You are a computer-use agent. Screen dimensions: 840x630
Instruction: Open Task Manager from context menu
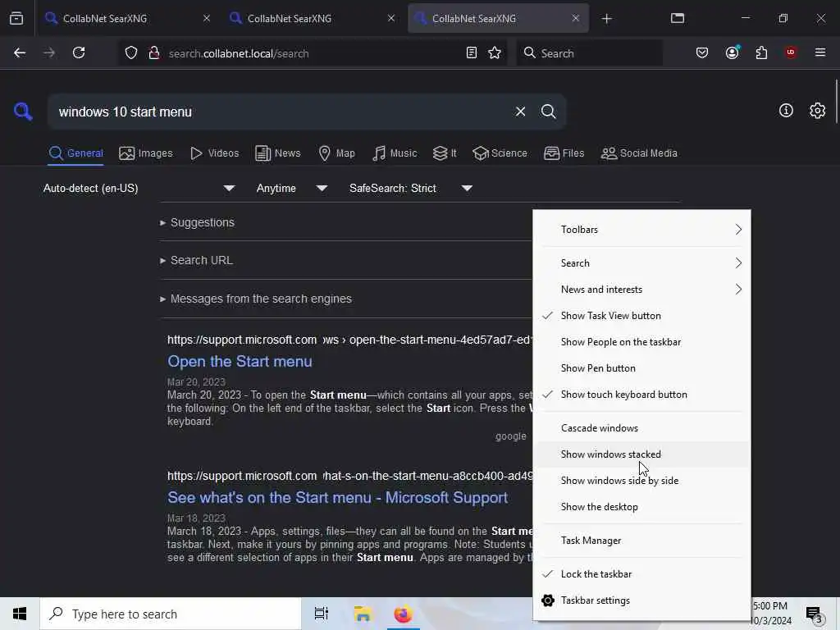point(641,541)
